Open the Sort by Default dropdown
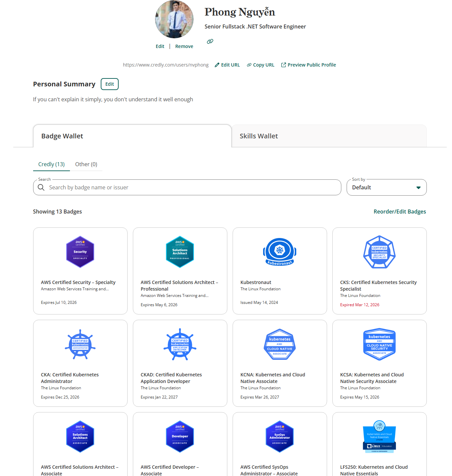This screenshot has width=452, height=476. point(386,187)
